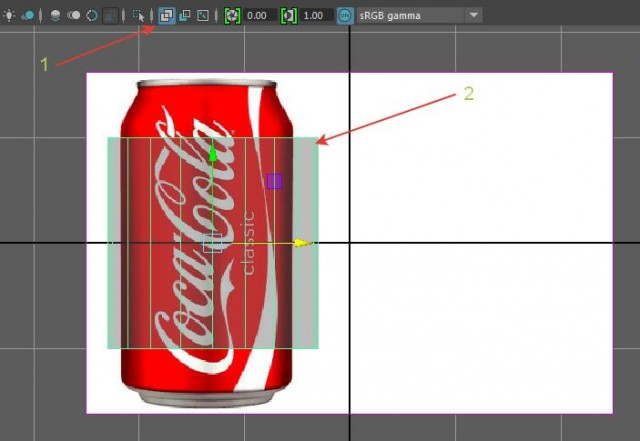Click the Isolate Select icon
Viewport: 640px width, 441px height.
click(138, 16)
